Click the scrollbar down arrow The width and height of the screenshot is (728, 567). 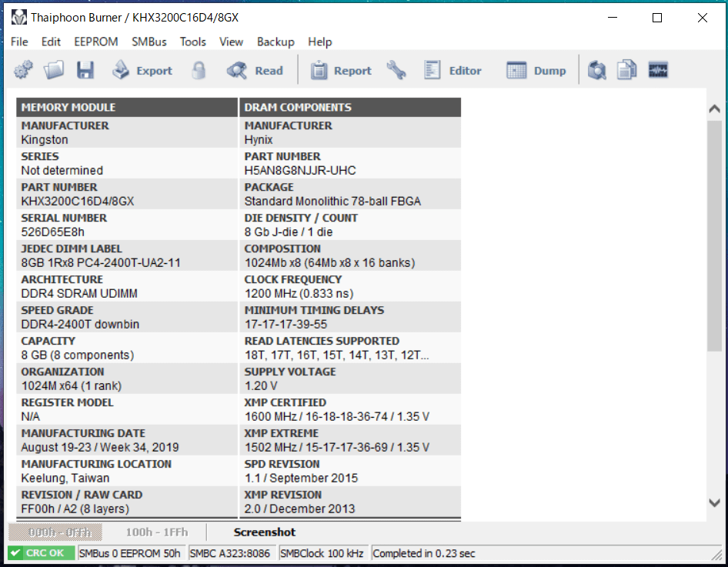click(715, 502)
